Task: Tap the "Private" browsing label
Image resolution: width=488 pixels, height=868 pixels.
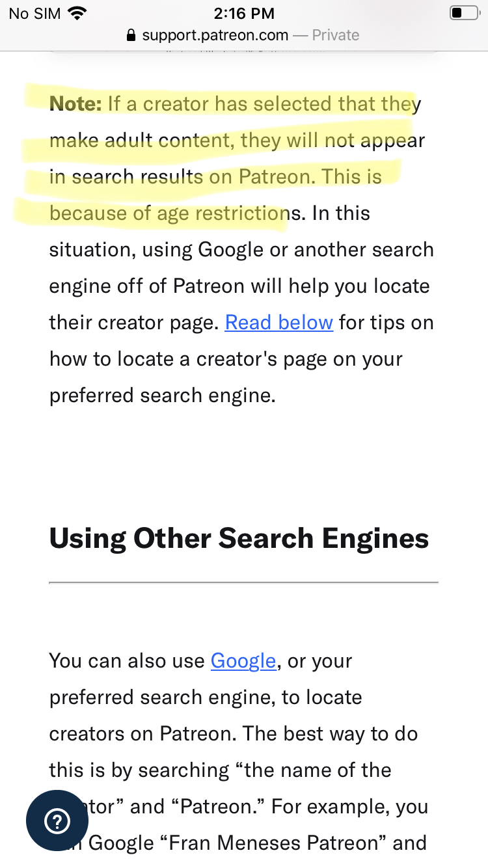Action: coord(336,35)
